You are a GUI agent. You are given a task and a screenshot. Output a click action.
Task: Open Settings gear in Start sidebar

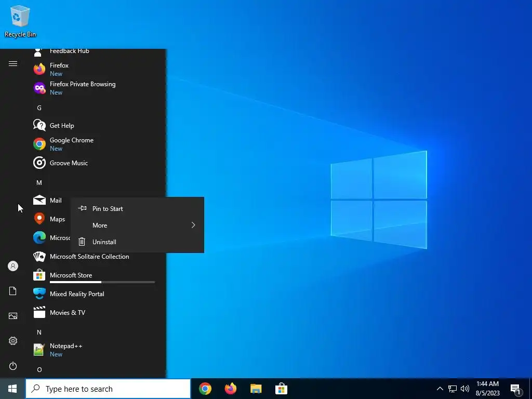coord(13,341)
